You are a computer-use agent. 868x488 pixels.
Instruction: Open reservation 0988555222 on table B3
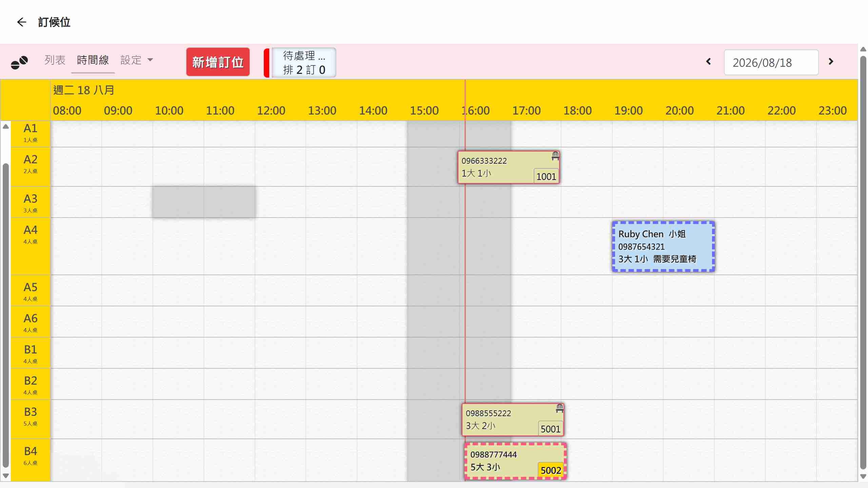tap(513, 420)
